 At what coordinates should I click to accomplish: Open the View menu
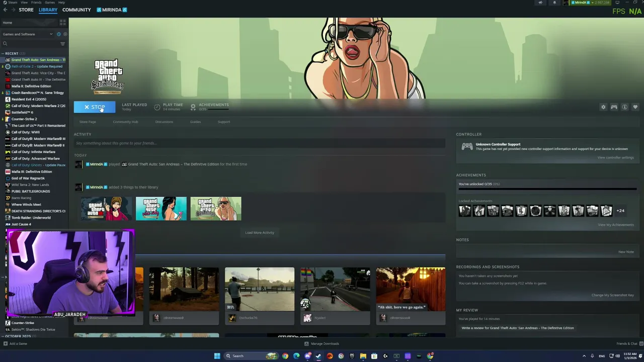(25, 3)
